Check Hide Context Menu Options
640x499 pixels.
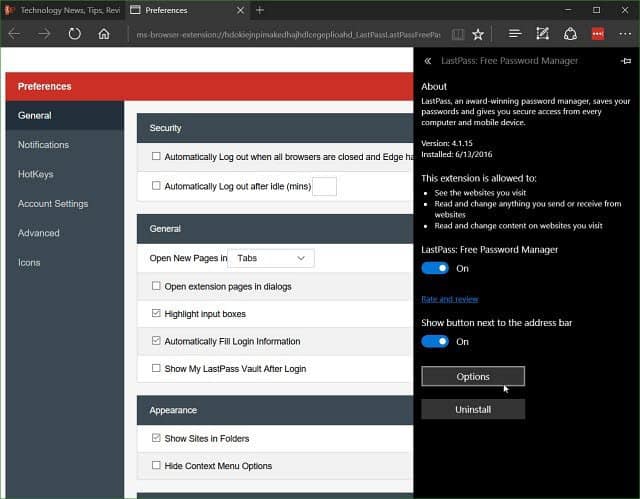[156, 465]
